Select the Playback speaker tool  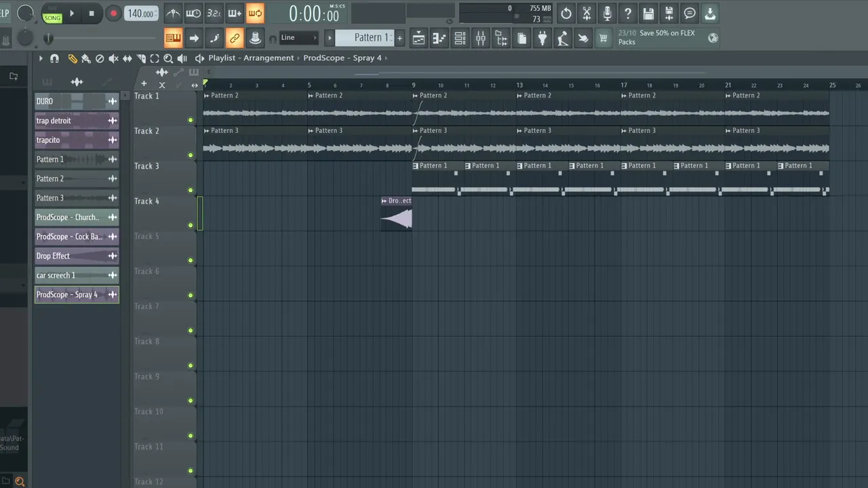[182, 58]
